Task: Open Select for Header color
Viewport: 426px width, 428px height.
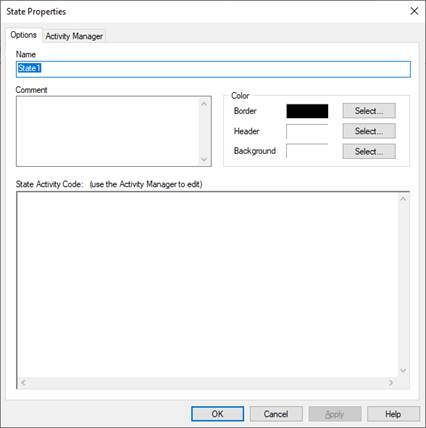Action: [369, 131]
